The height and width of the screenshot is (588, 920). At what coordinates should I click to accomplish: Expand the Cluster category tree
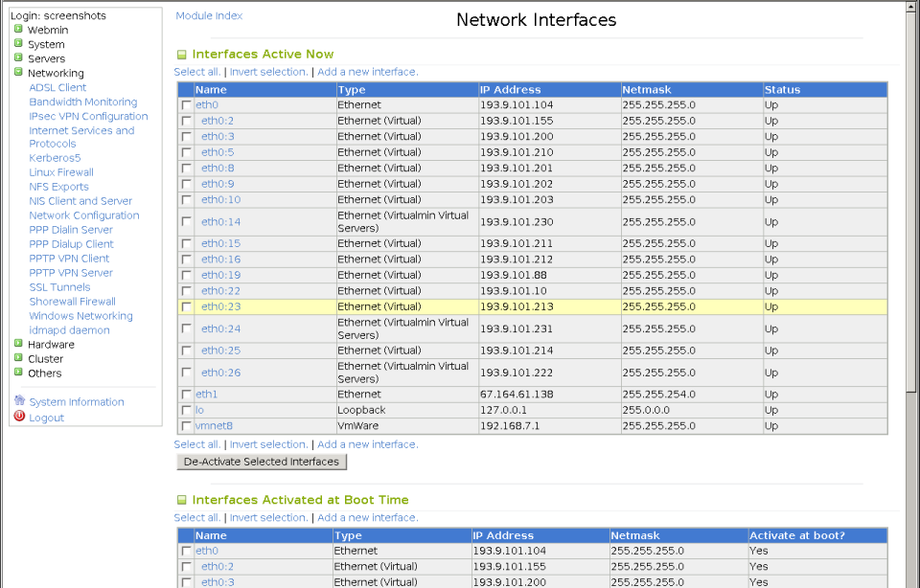(x=16, y=358)
